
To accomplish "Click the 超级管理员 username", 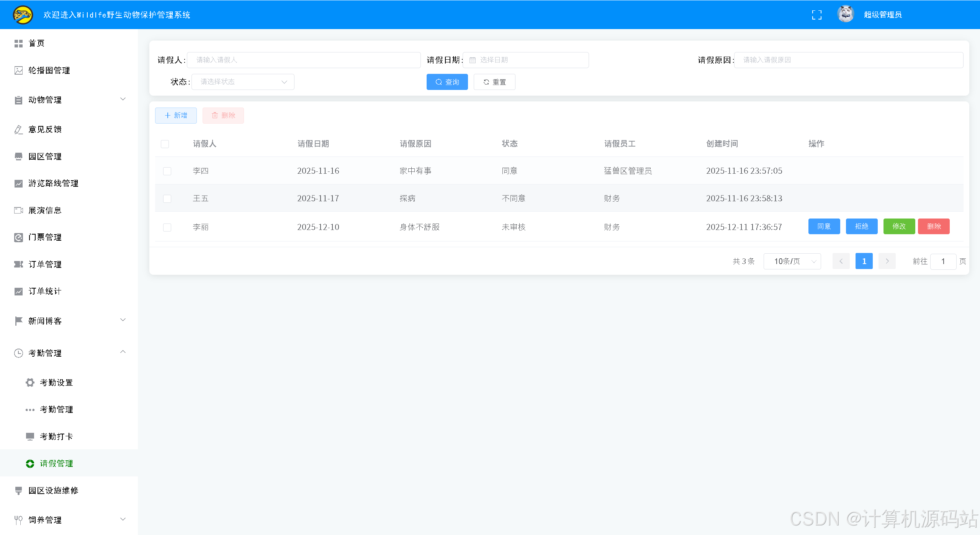I will 883,15.
